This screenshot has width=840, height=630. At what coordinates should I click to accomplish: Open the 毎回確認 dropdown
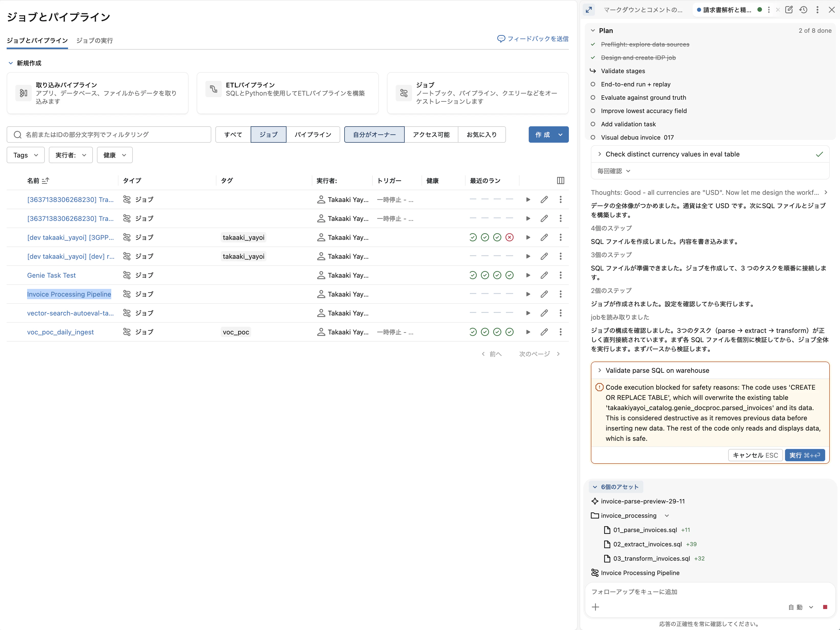(x=614, y=171)
